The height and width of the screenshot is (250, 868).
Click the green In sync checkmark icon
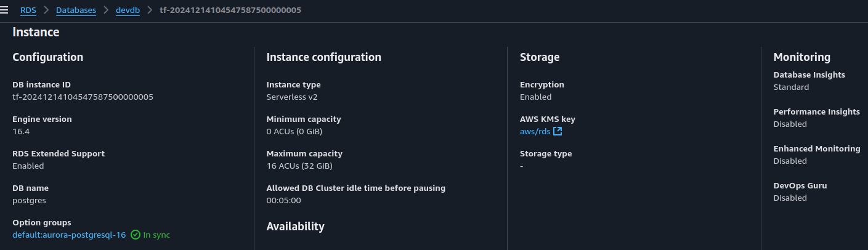click(136, 235)
